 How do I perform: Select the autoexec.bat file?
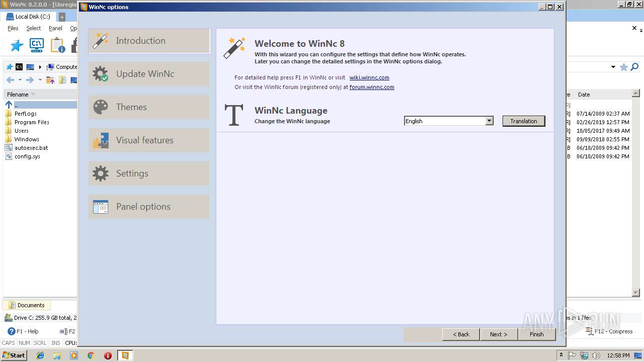[x=31, y=148]
